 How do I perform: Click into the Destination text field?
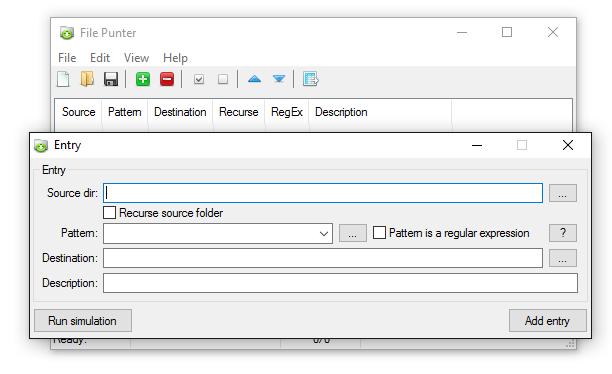pos(323,258)
